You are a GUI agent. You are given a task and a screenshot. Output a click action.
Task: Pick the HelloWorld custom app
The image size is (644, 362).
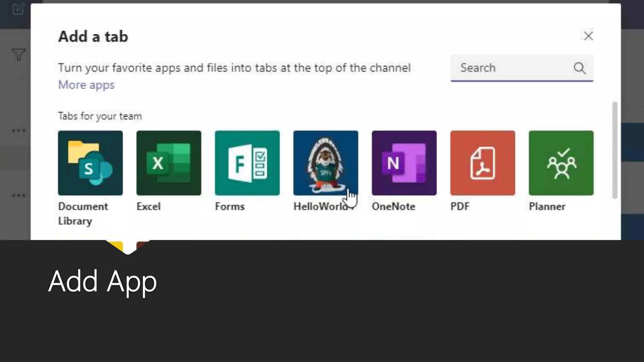(326, 163)
